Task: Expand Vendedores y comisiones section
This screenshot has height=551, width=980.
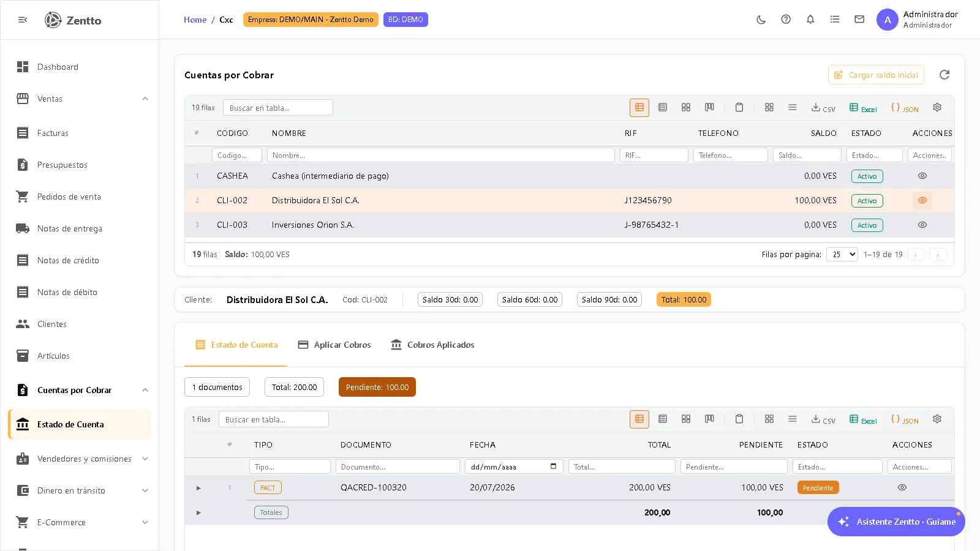Action: click(145, 459)
